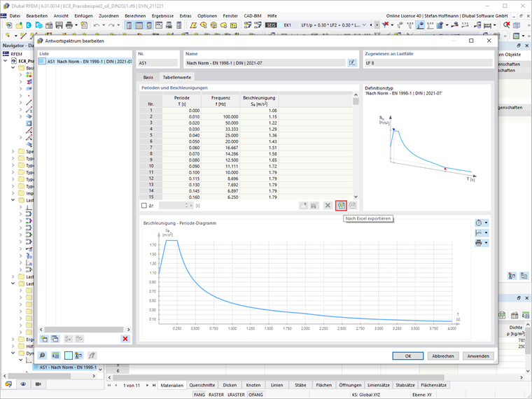Open the diagram print options icon

[x=479, y=243]
